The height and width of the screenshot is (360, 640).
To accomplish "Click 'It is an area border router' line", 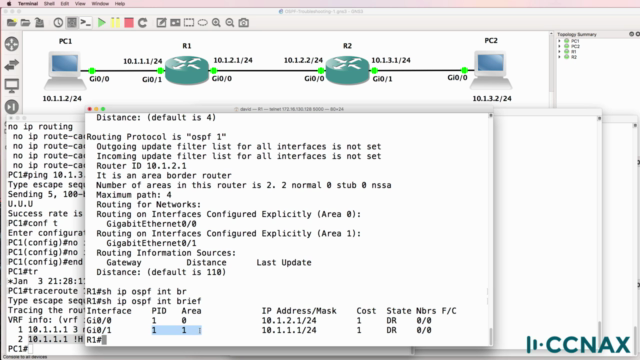I will tap(164, 176).
